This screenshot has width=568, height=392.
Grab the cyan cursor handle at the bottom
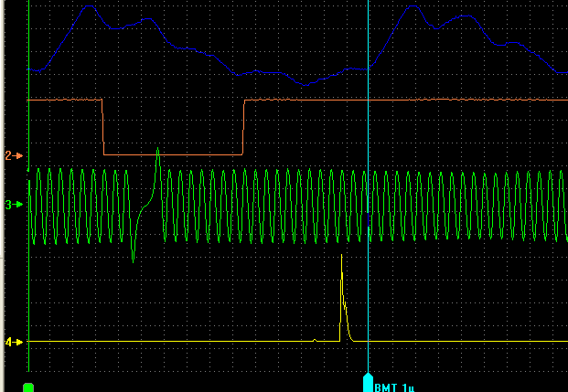(x=368, y=383)
